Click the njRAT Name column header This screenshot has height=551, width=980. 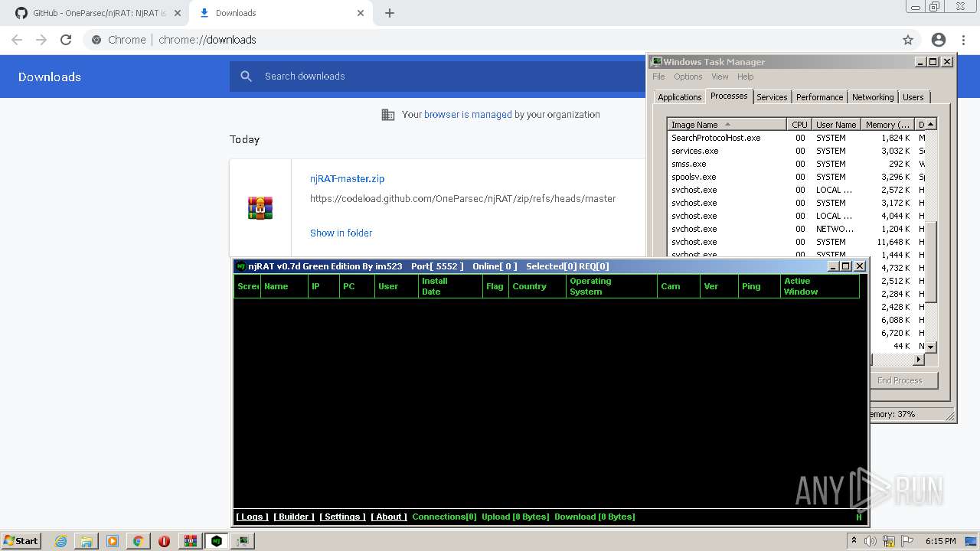[283, 286]
